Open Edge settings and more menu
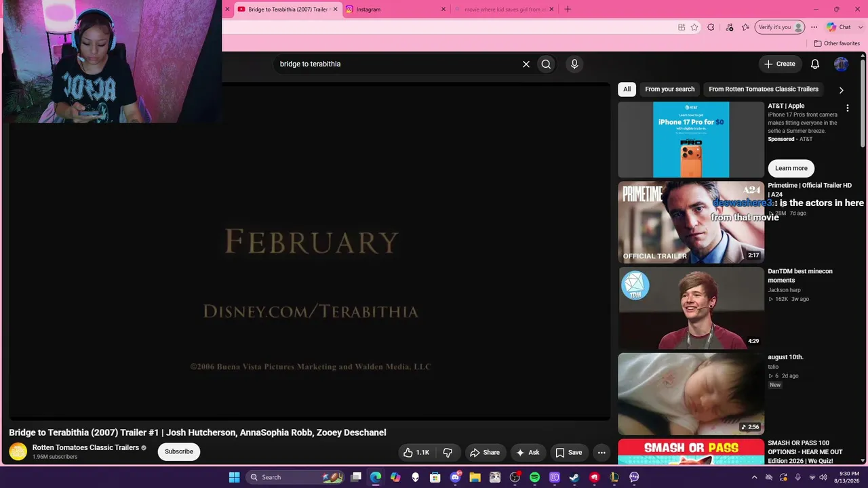Viewport: 868px width, 488px height. pyautogui.click(x=814, y=27)
